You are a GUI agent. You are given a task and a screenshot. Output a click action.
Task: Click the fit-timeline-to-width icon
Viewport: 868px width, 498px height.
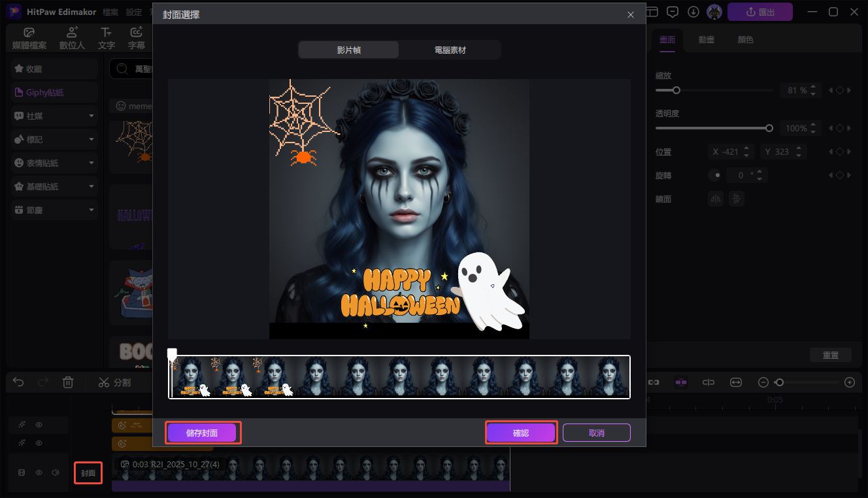(736, 382)
